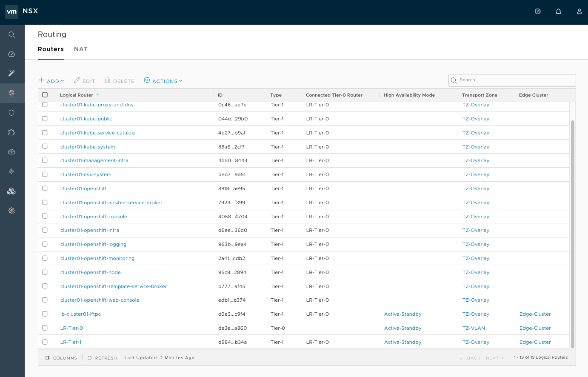The width and height of the screenshot is (588, 377).
Task: Open the sidebar puzzle piece icon
Action: (12, 132)
